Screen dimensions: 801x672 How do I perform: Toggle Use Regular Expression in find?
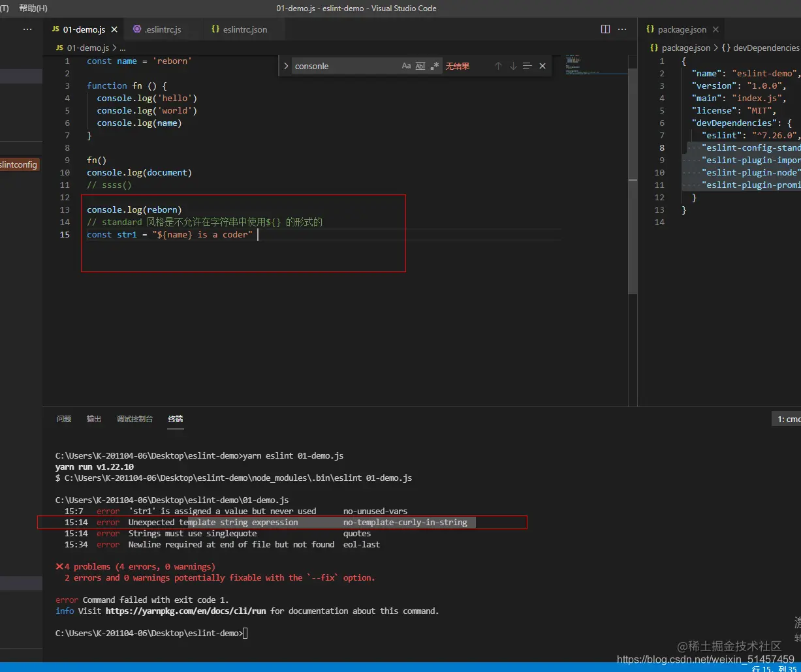tap(435, 66)
